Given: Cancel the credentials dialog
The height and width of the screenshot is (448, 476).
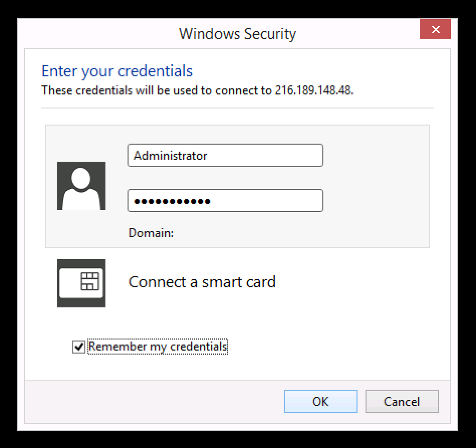Looking at the screenshot, I should (402, 401).
